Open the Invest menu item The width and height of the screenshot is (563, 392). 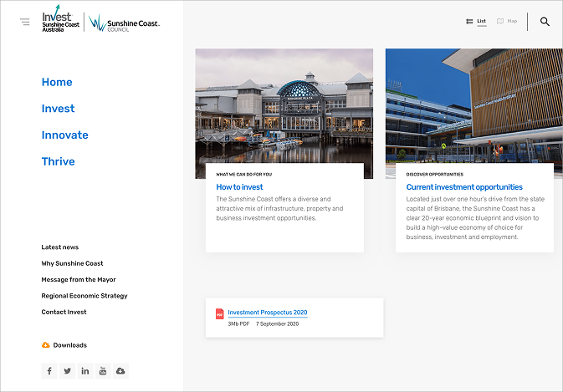[59, 109]
